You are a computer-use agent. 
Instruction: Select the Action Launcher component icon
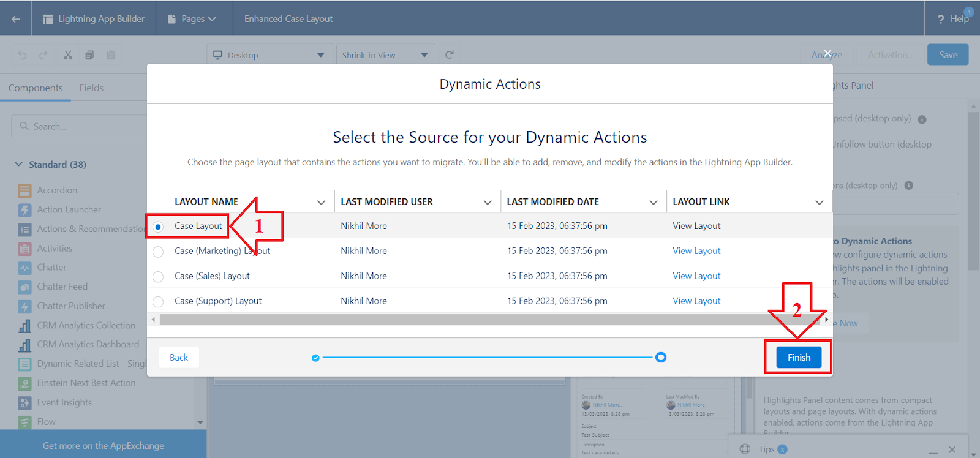point(24,210)
